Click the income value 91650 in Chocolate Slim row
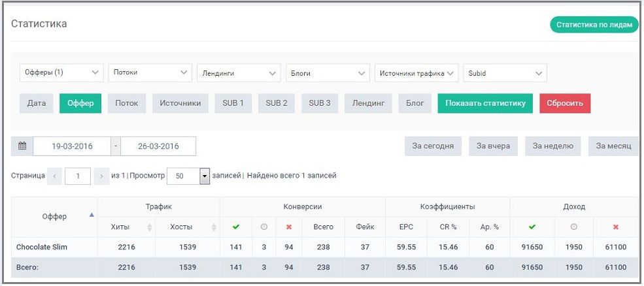The image size is (644, 286). click(532, 247)
